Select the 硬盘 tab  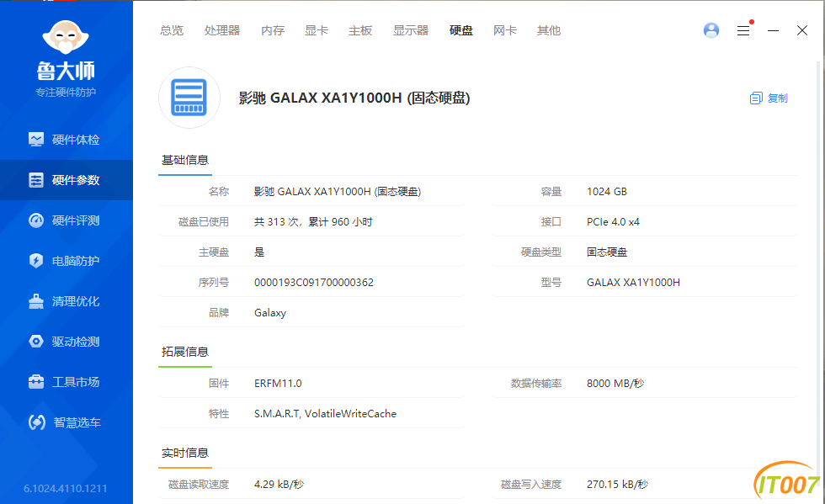pyautogui.click(x=461, y=30)
